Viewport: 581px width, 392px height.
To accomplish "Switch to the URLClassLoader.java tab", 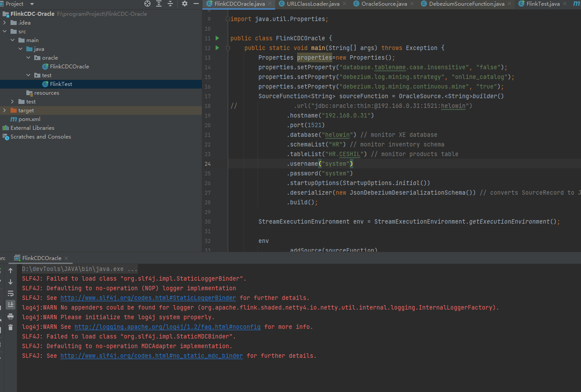I will [313, 4].
